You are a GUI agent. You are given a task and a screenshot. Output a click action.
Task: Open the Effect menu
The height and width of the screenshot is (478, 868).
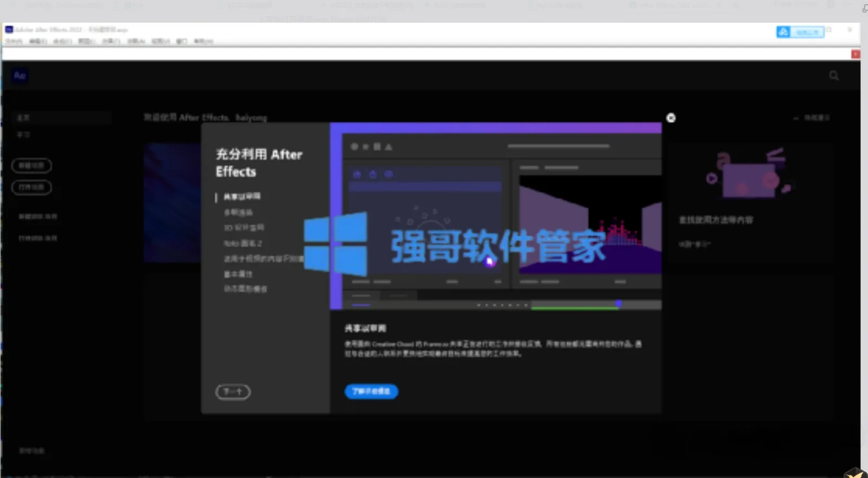coord(111,41)
